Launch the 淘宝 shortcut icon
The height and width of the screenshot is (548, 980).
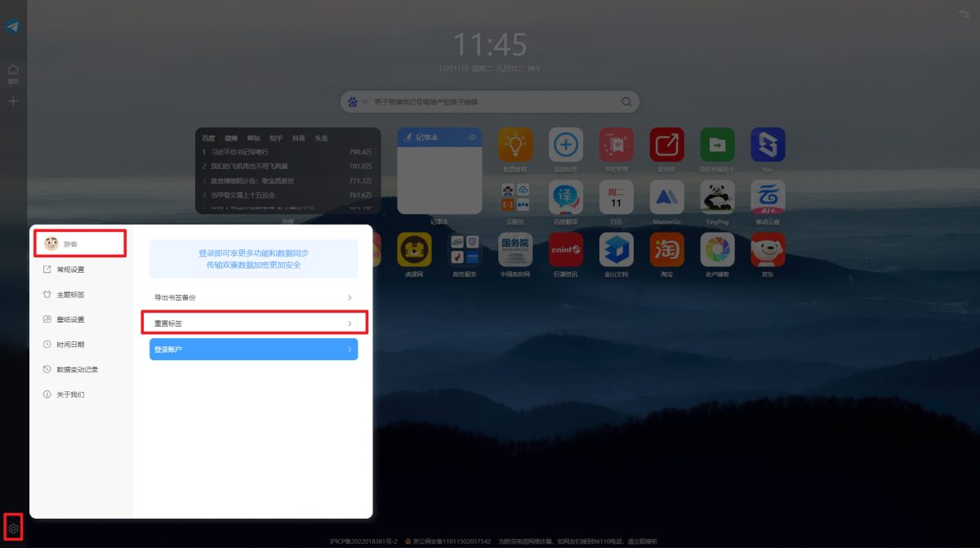pos(666,249)
